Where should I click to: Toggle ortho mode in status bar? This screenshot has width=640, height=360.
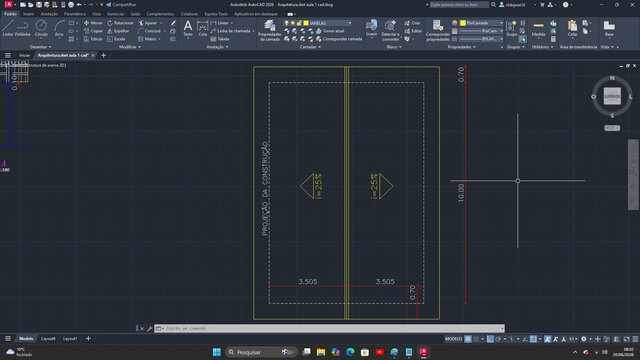pyautogui.click(x=490, y=339)
